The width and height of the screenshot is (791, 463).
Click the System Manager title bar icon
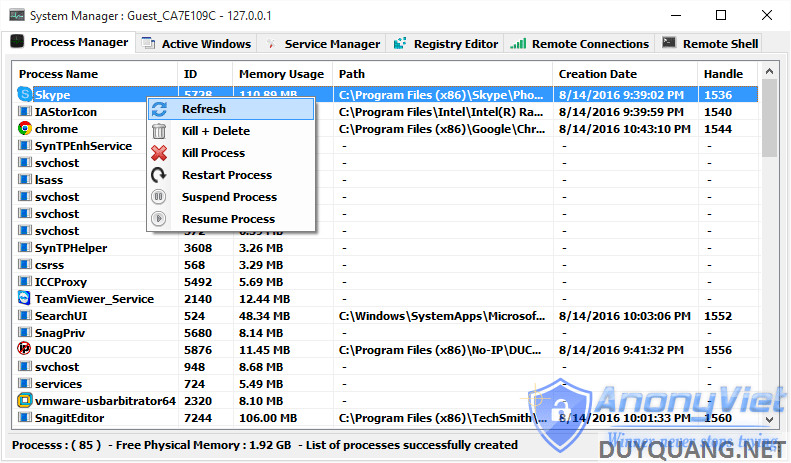(17, 15)
